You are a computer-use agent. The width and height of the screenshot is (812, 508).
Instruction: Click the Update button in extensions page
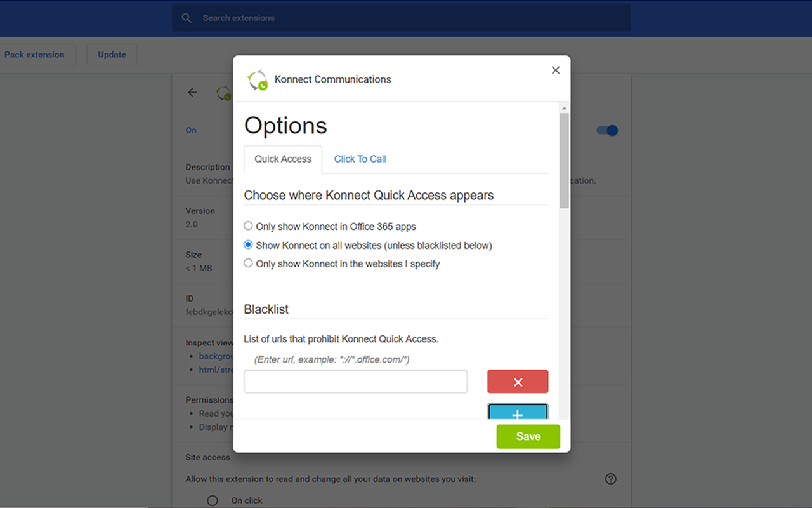pos(112,55)
